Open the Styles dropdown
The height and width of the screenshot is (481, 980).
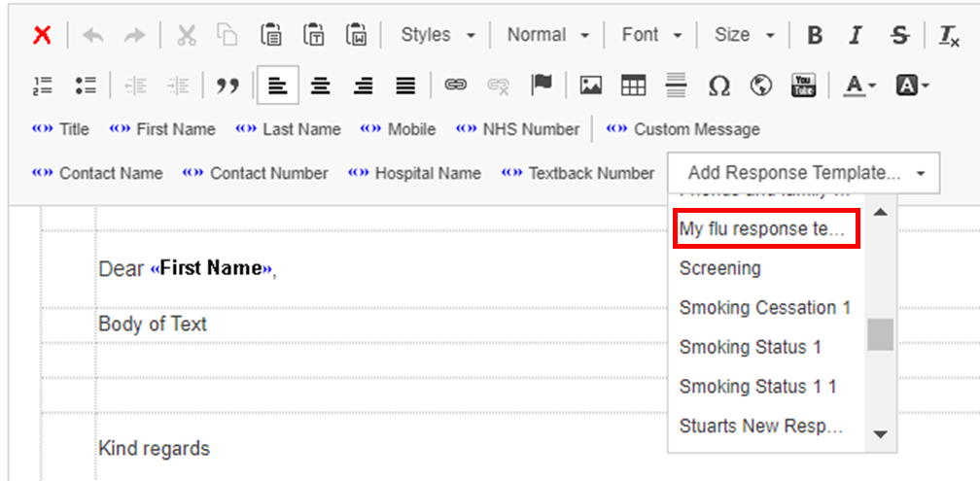[x=437, y=35]
